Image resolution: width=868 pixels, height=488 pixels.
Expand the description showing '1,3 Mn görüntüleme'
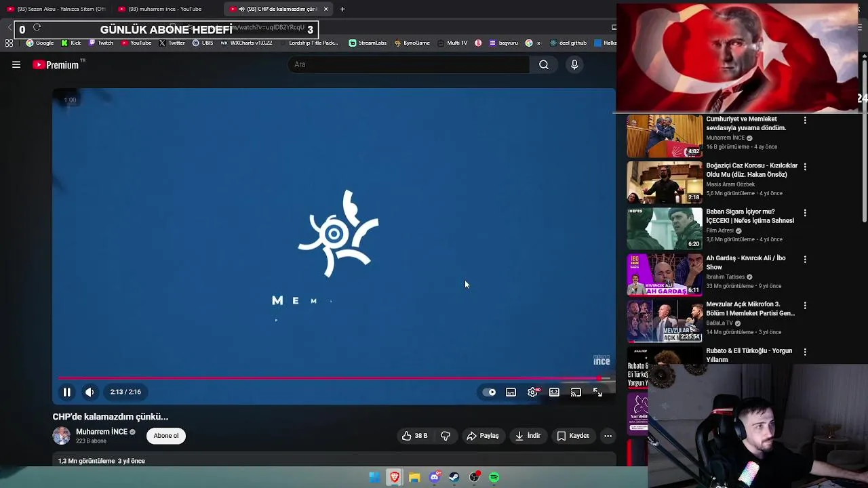(x=334, y=461)
